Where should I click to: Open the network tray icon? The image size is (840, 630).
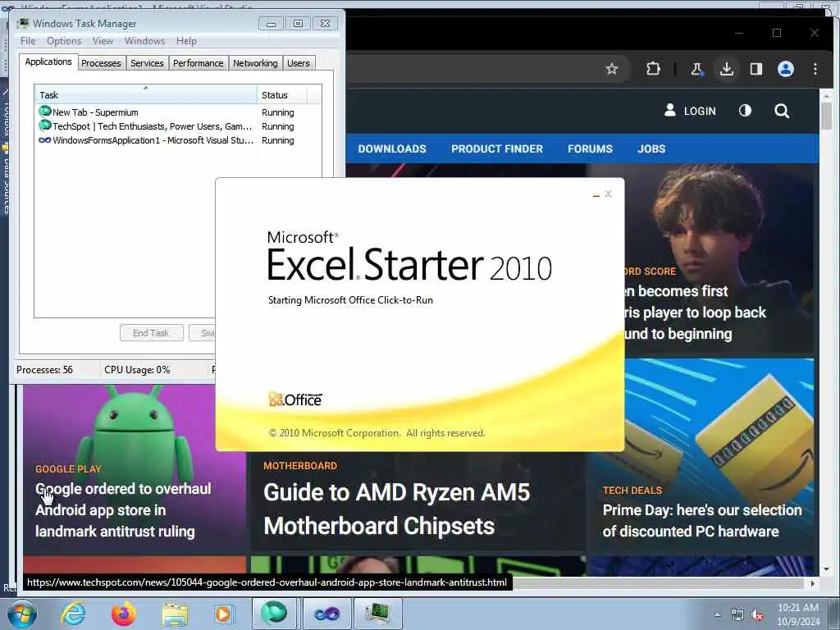[737, 615]
